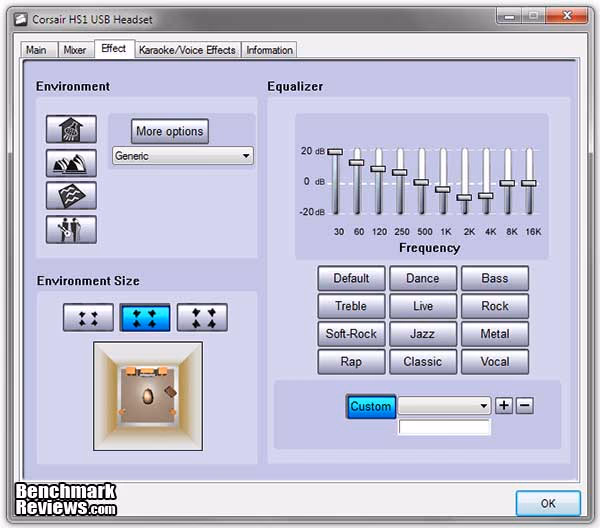Open the custom preset dropdown list
The image size is (600, 528).
(444, 406)
